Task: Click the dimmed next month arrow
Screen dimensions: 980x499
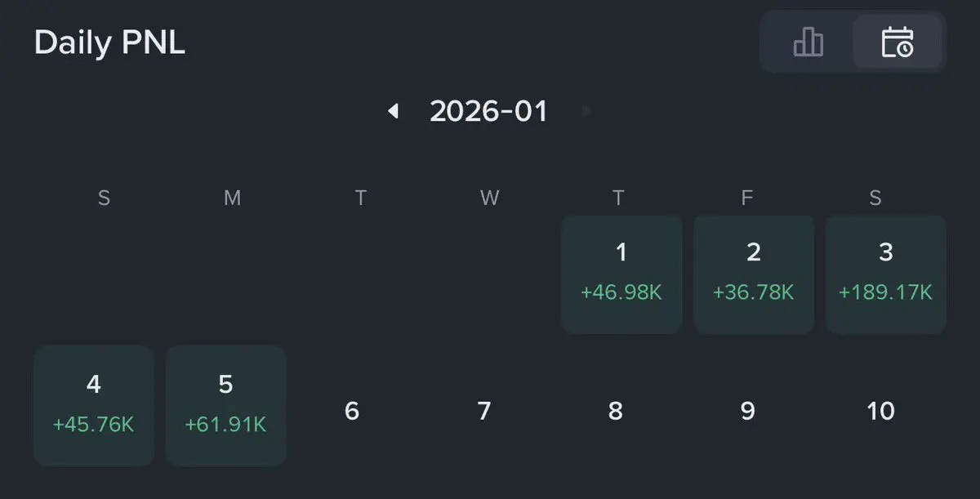Action: 586,111
